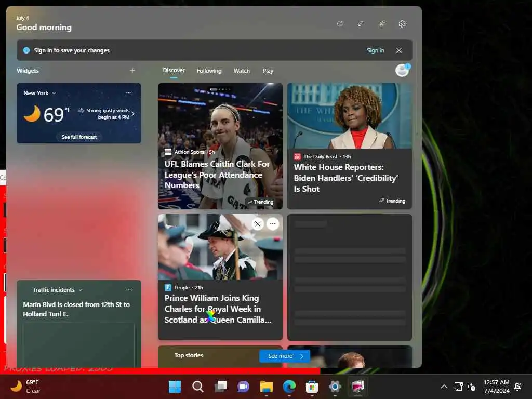Viewport: 532px width, 399px height.
Task: Open weather widget more options menu
Action: coord(128,92)
